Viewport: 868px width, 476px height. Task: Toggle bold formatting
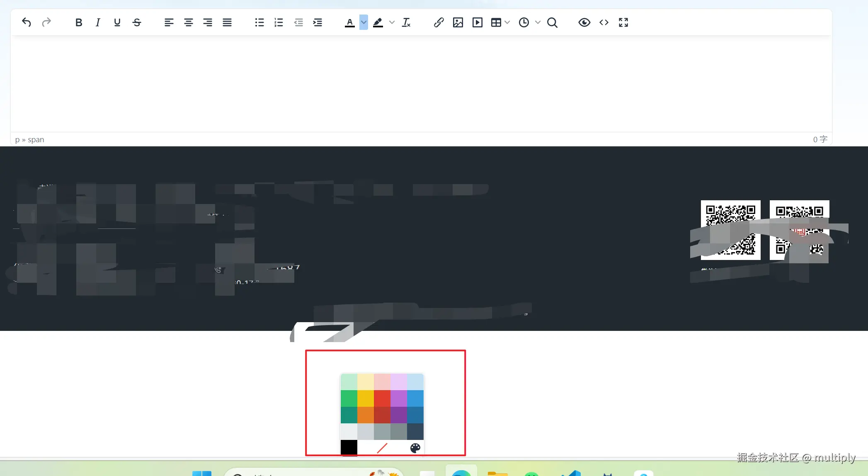click(78, 22)
